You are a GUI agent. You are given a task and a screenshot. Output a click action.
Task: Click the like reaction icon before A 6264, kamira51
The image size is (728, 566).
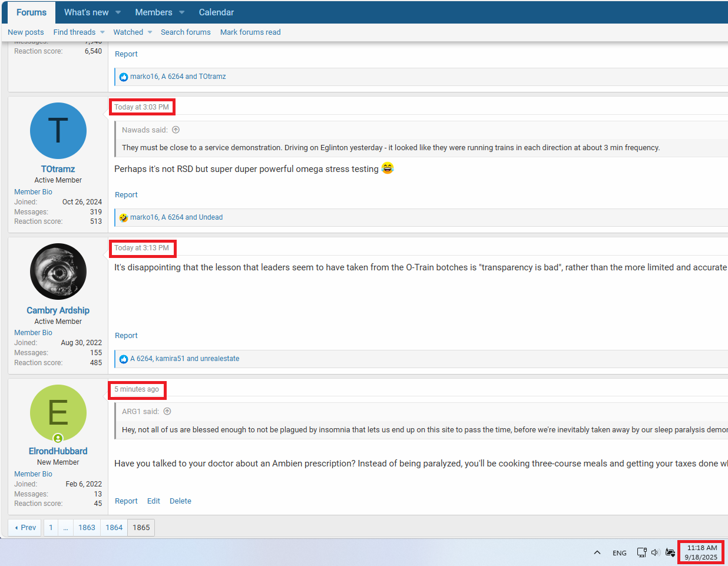coord(124,359)
